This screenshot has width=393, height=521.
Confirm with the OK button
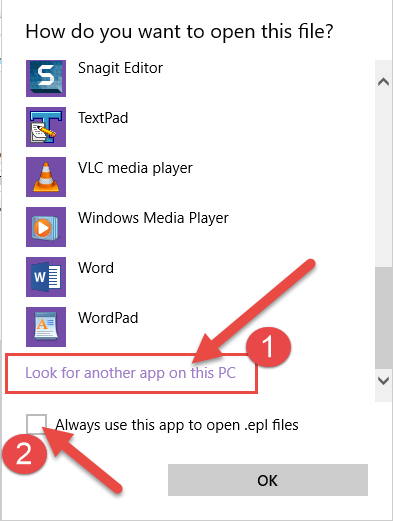pyautogui.click(x=268, y=480)
